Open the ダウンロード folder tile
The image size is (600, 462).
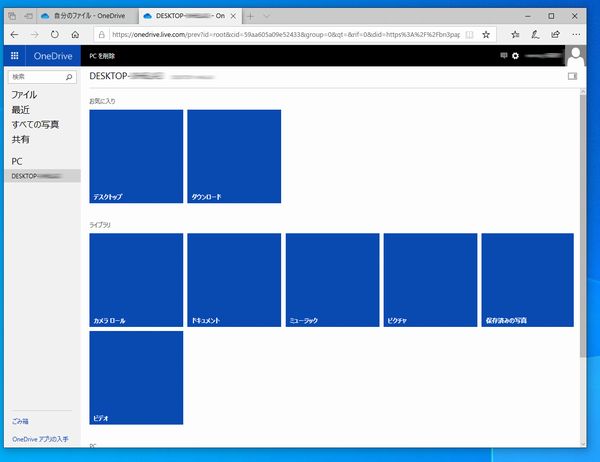tap(234, 156)
